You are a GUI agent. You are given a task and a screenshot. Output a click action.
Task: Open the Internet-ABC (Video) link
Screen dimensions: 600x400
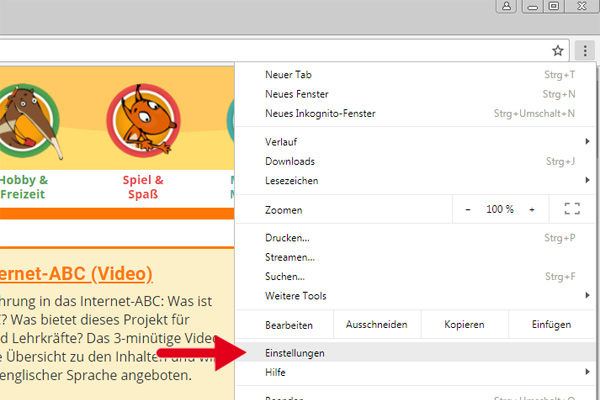click(76, 274)
